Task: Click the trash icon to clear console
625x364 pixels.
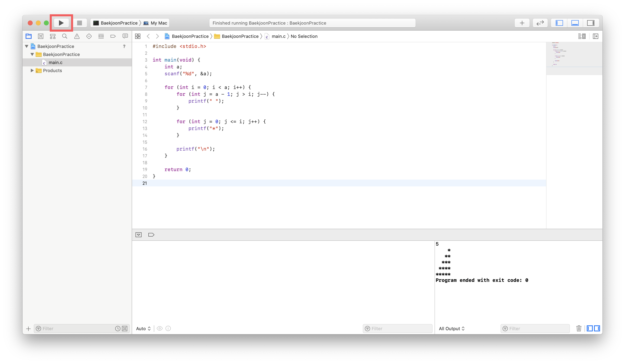Action: click(x=579, y=328)
